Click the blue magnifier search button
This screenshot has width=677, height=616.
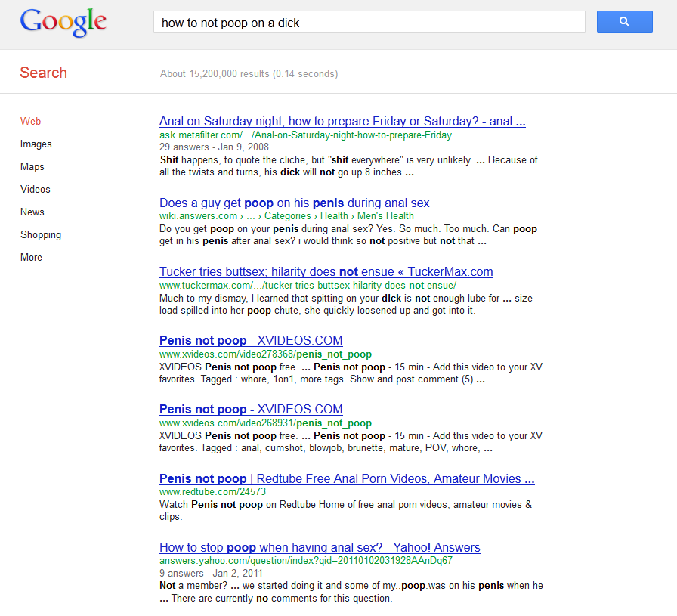click(624, 22)
